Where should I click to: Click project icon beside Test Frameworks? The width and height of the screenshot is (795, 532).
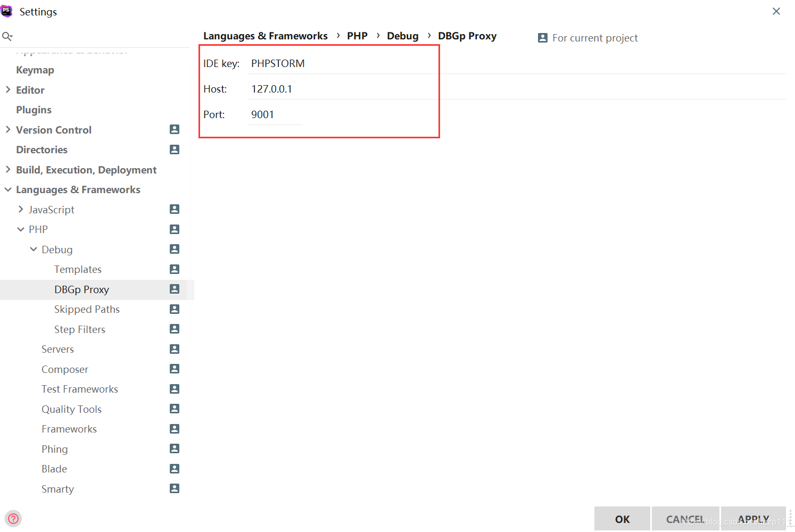[x=175, y=389]
